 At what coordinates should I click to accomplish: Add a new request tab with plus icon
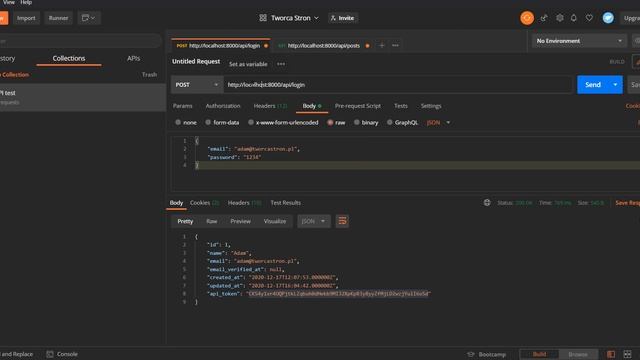pyautogui.click(x=382, y=45)
